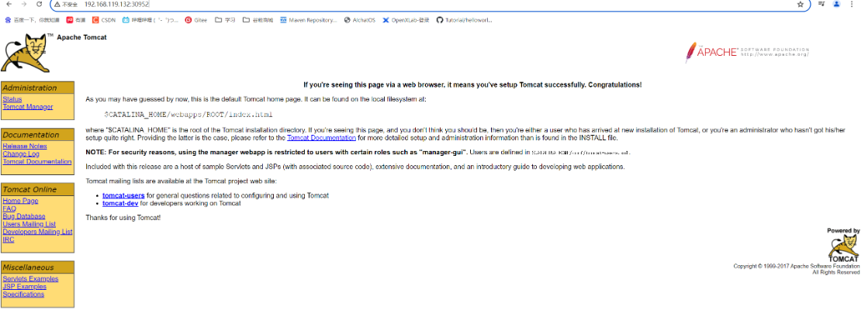Open the AIchatOS bookmark

(359, 20)
